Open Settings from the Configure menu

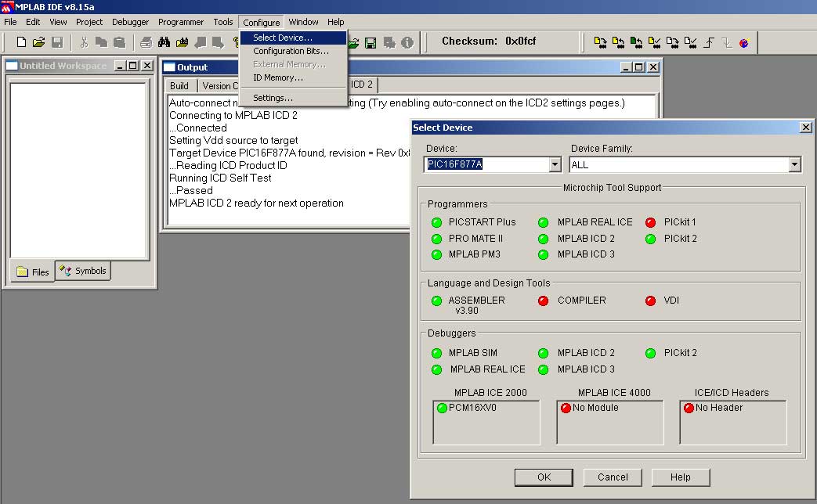click(x=273, y=98)
